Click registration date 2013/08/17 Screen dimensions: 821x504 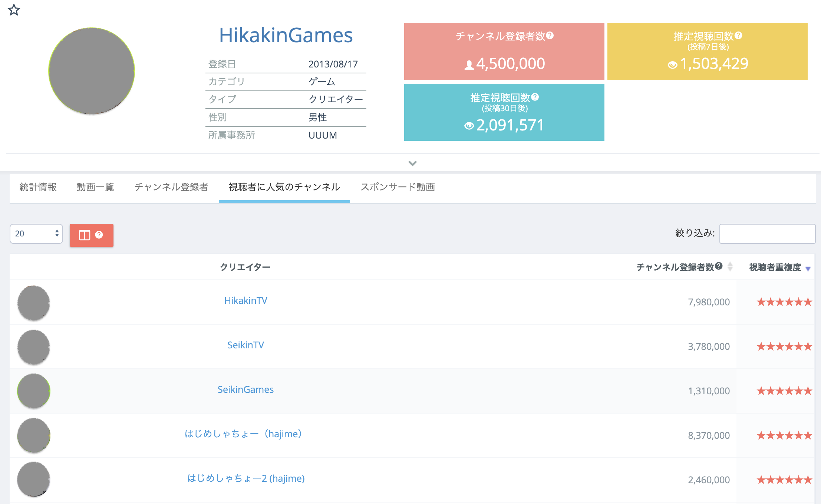[x=333, y=64]
